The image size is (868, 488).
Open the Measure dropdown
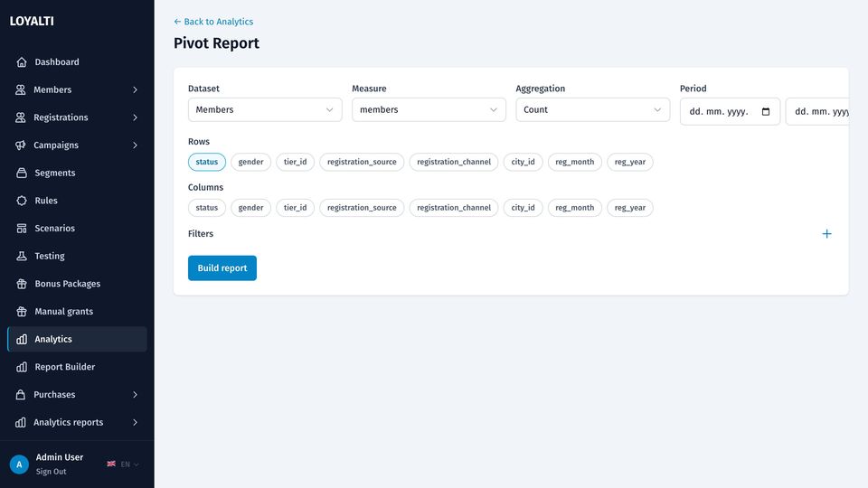[429, 109]
